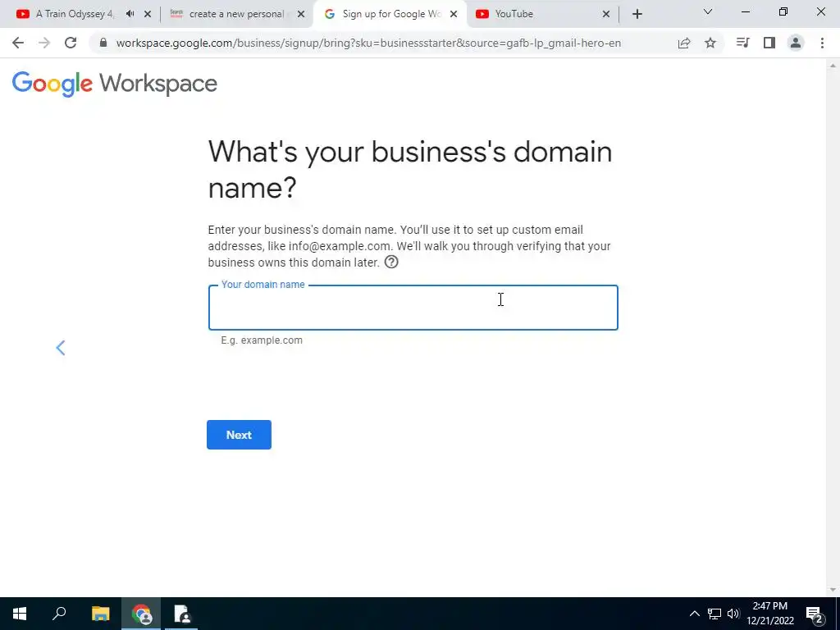840x630 pixels.
Task: Show hidden system tray icons
Action: point(694,614)
